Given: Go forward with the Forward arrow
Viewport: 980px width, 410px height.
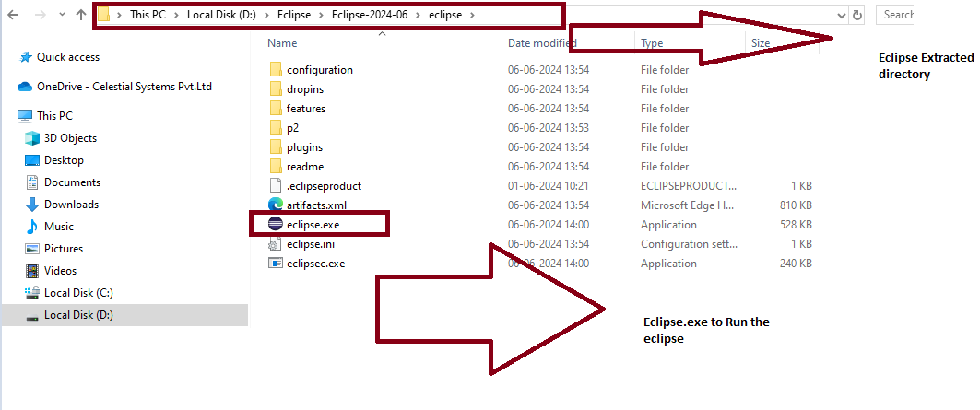Looking at the screenshot, I should (x=41, y=15).
